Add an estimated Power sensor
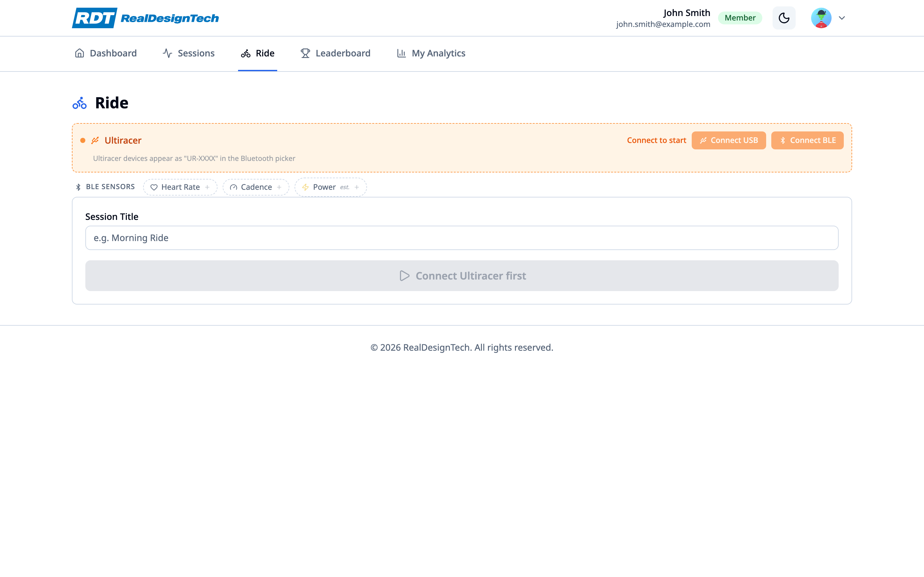Screen dimensions: 924x577 tap(357, 187)
